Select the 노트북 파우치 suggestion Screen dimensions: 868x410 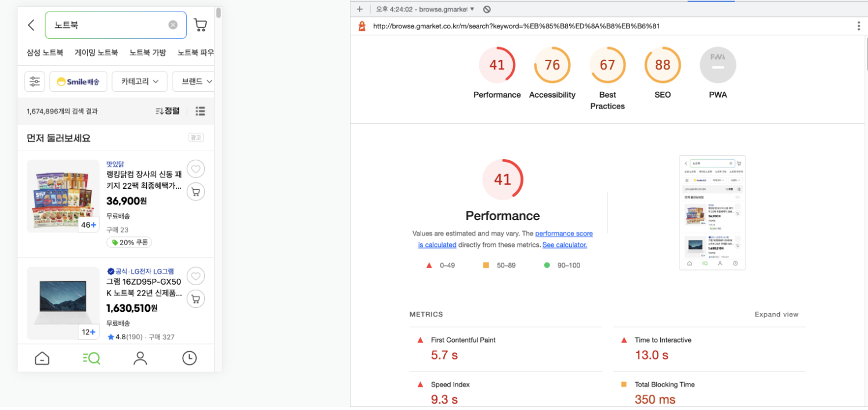point(196,52)
